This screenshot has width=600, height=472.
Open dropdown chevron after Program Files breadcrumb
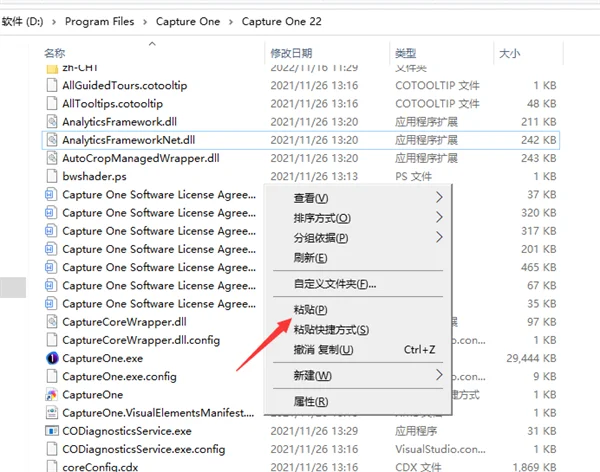tap(145, 22)
